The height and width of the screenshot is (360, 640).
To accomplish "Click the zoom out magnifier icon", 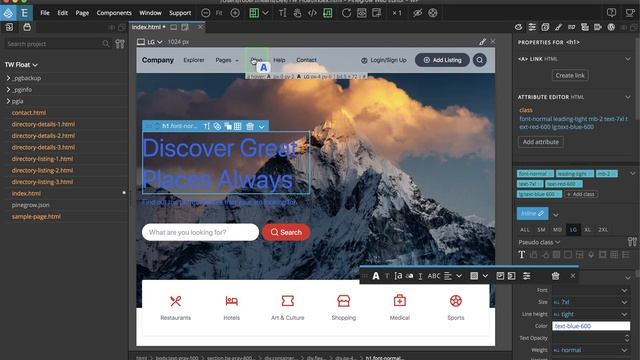I will pos(206,13).
